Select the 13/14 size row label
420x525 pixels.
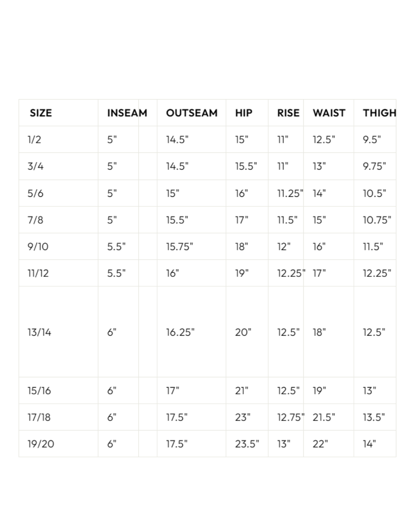[39, 332]
